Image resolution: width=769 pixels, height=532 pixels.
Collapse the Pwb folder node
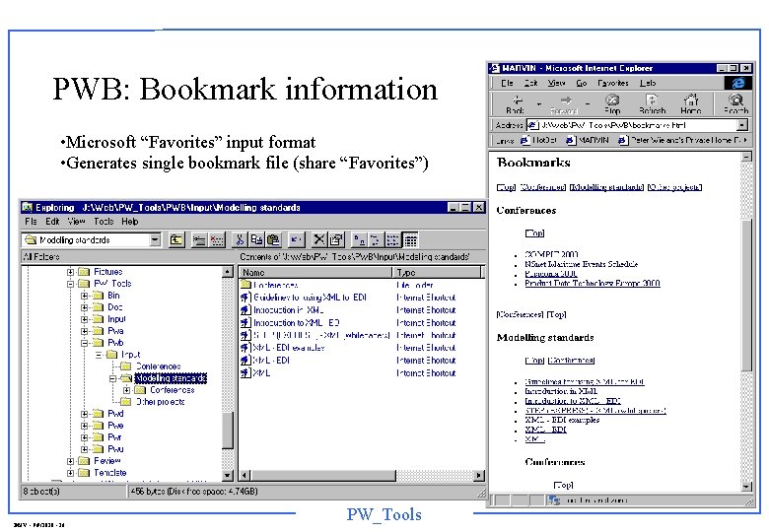pyautogui.click(x=85, y=343)
